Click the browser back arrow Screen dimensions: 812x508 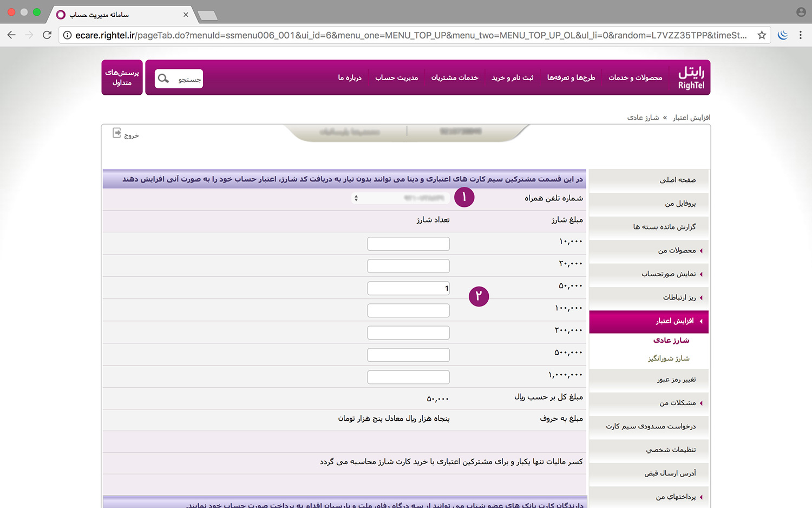tap(11, 35)
